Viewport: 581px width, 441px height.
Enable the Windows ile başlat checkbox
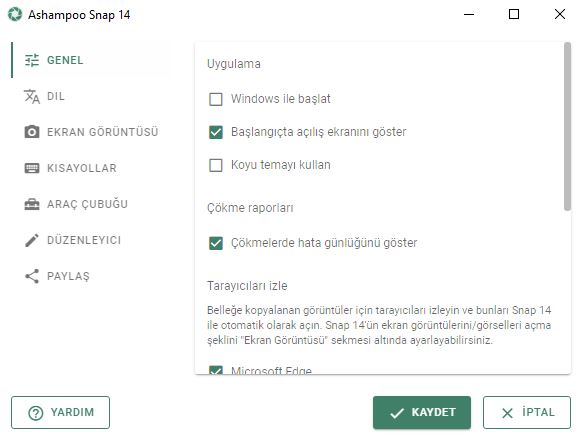[216, 99]
